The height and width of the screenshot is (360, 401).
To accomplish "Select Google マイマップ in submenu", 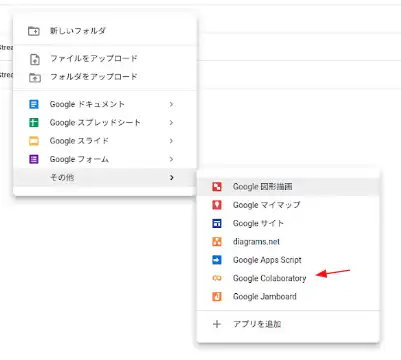I will point(288,205).
